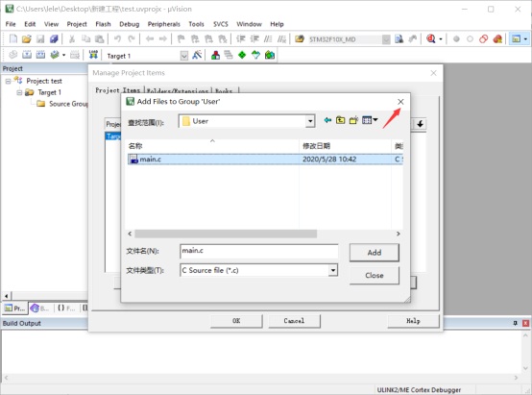Open the view menu icon in file dialog
532x395 pixels.
pyautogui.click(x=370, y=120)
